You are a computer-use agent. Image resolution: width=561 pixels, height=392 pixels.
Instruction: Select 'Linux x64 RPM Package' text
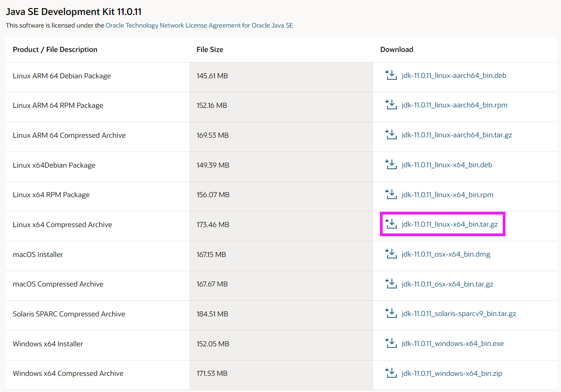click(x=51, y=195)
